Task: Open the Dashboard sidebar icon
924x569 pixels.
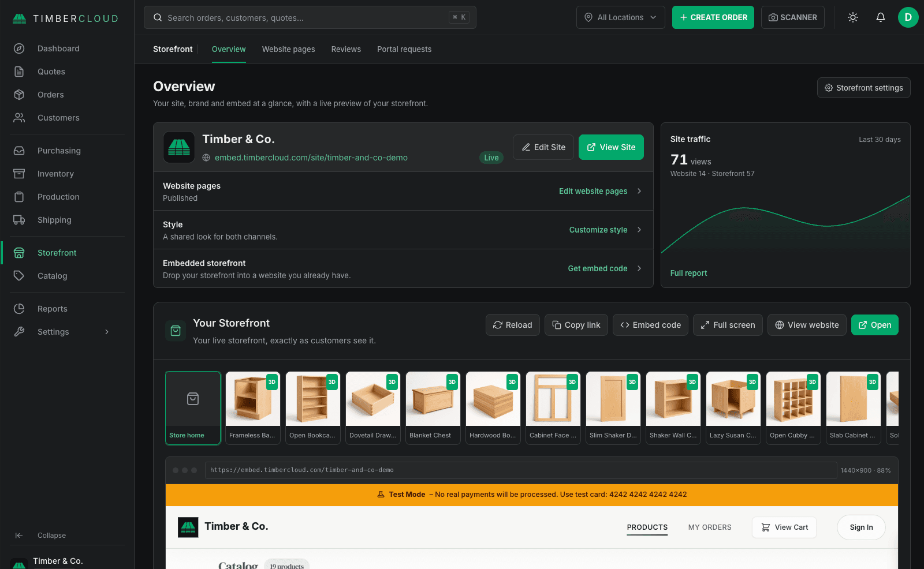Action: click(x=19, y=48)
